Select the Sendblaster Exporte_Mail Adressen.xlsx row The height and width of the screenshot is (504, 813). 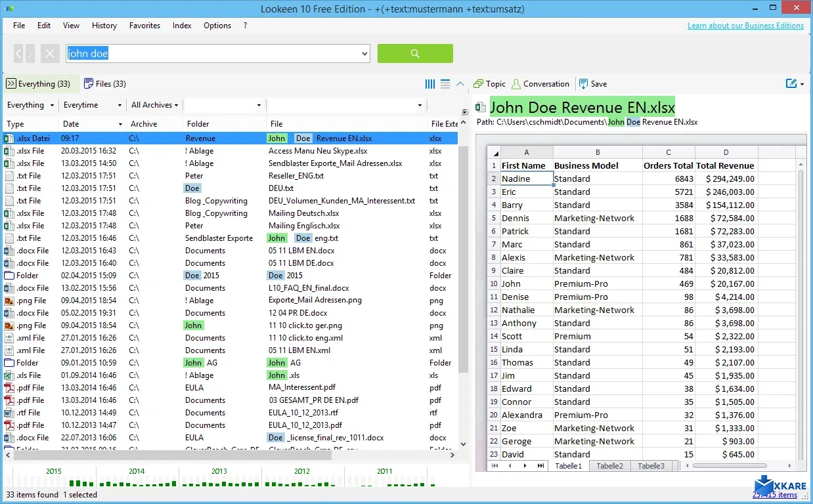231,163
